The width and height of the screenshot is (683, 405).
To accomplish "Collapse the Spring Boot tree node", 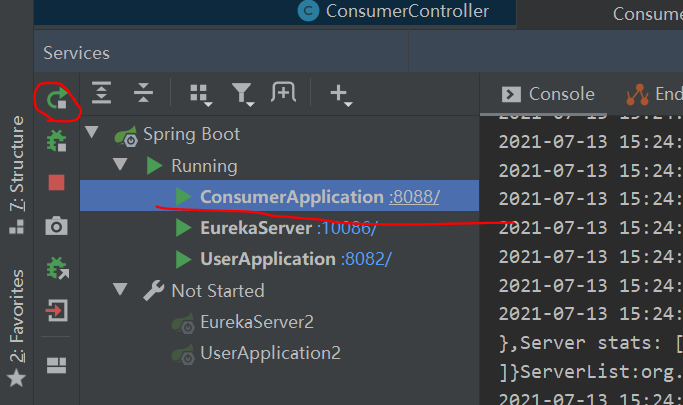I will point(91,132).
